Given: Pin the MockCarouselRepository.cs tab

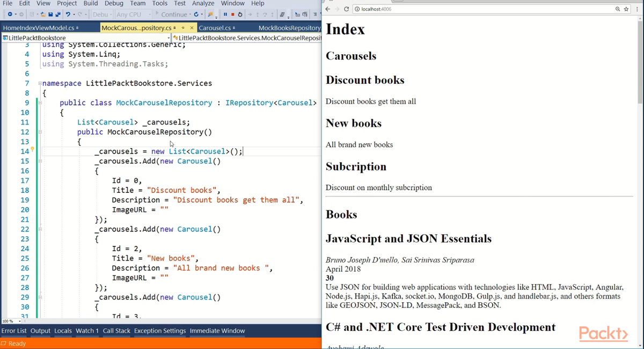Looking at the screenshot, I should (x=183, y=27).
